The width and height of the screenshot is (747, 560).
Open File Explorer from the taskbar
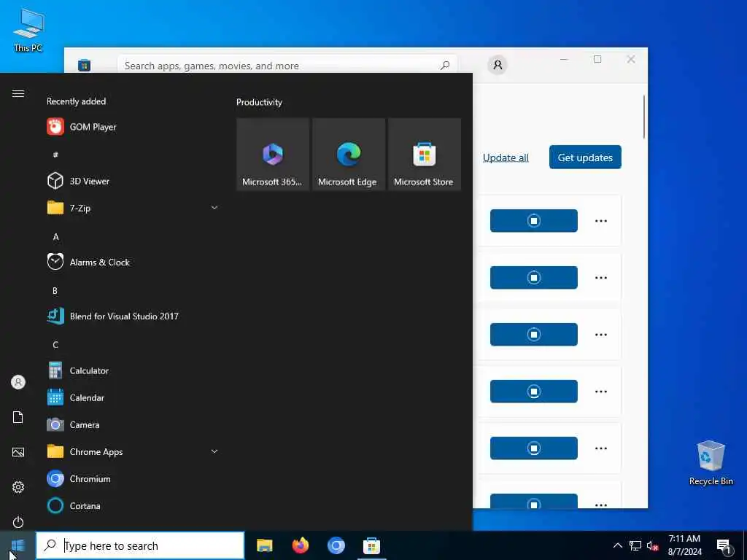pyautogui.click(x=264, y=545)
